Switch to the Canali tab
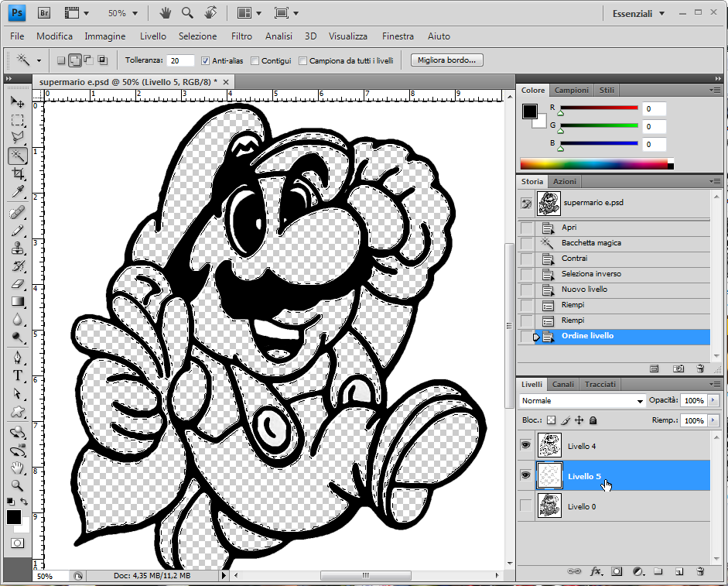 click(x=562, y=384)
